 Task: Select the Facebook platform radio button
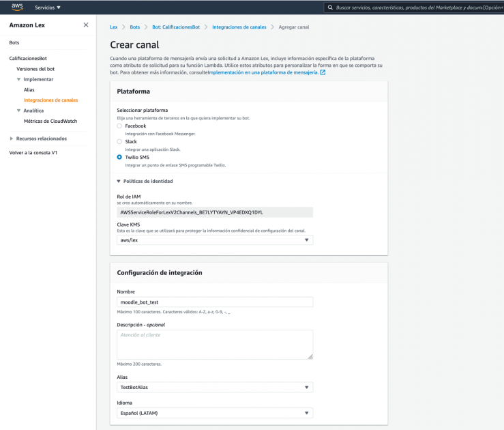119,126
